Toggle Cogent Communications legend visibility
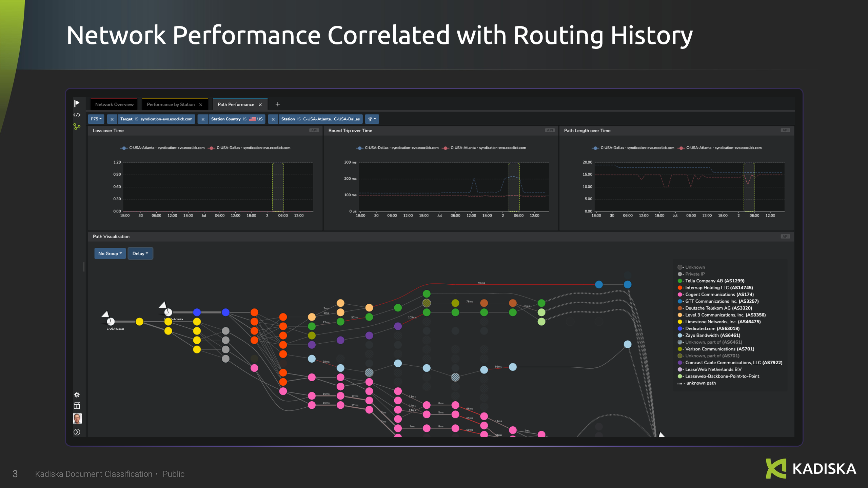Screen dimensions: 868x488 pyautogui.click(x=719, y=294)
